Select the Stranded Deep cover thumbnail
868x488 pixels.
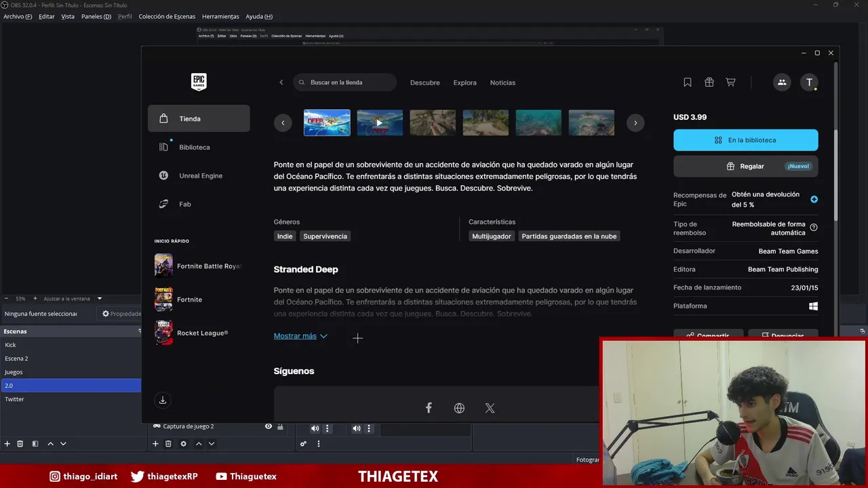(327, 123)
